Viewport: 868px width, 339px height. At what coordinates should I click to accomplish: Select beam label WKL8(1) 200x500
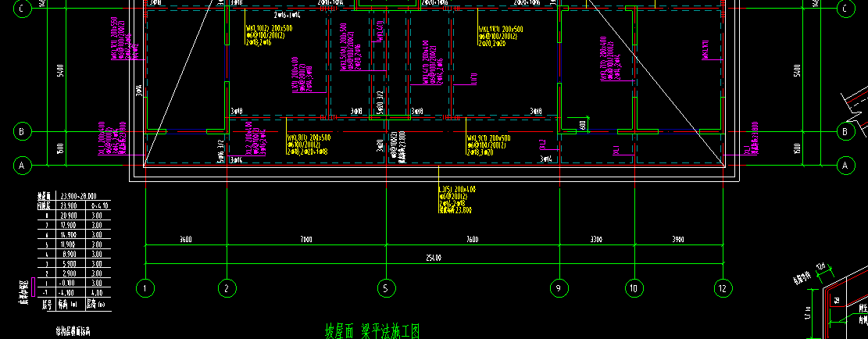pos(309,137)
